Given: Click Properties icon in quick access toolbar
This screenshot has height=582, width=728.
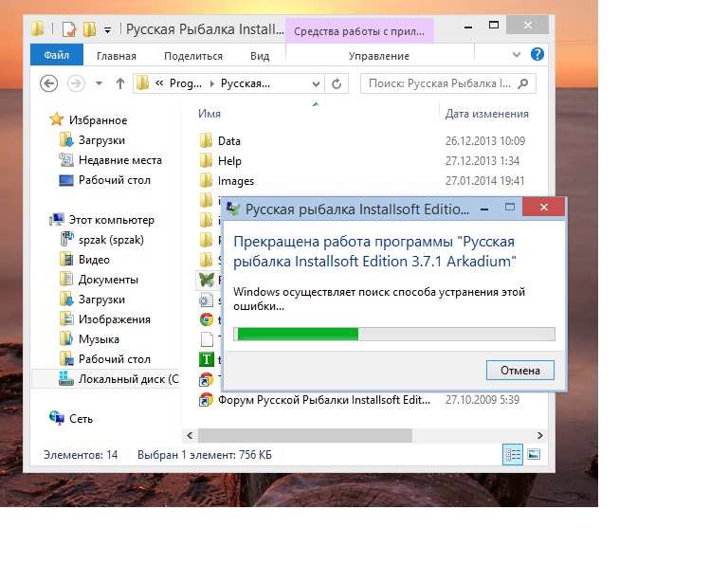Looking at the screenshot, I should click(68, 29).
